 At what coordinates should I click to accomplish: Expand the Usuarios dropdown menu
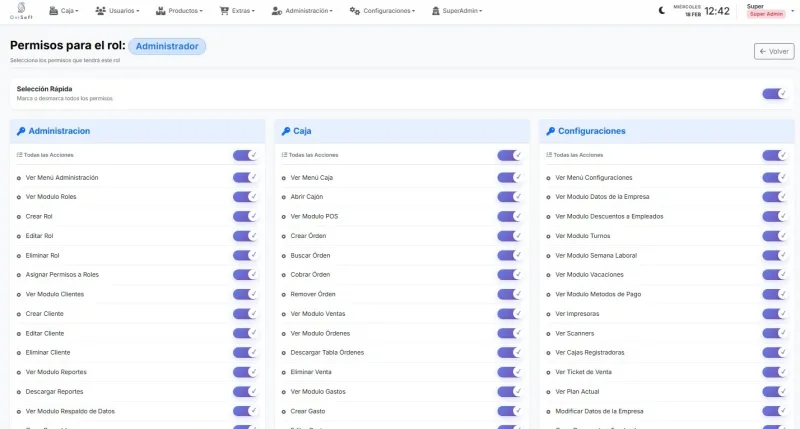click(x=117, y=11)
